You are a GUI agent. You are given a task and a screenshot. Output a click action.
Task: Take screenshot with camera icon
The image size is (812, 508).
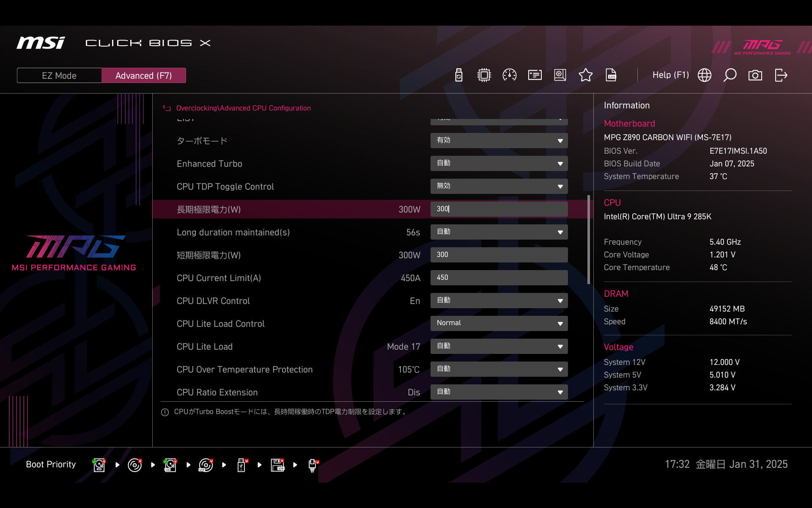(x=755, y=75)
